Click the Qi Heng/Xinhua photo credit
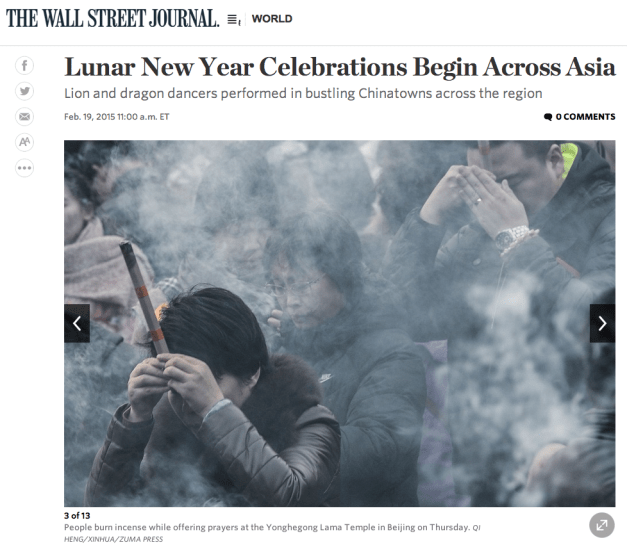The image size is (627, 552). 272,533
